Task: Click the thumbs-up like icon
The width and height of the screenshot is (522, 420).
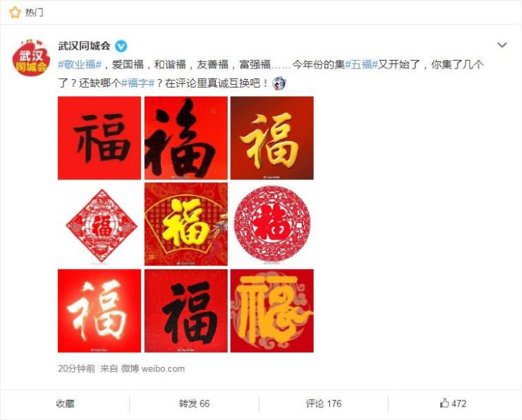Action: click(x=444, y=403)
